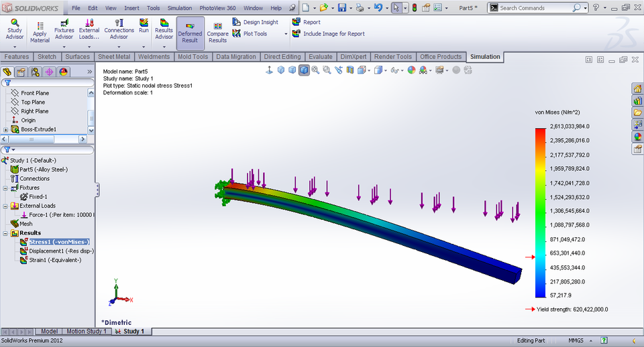Click the DimXpertManager tab icon

(x=49, y=72)
